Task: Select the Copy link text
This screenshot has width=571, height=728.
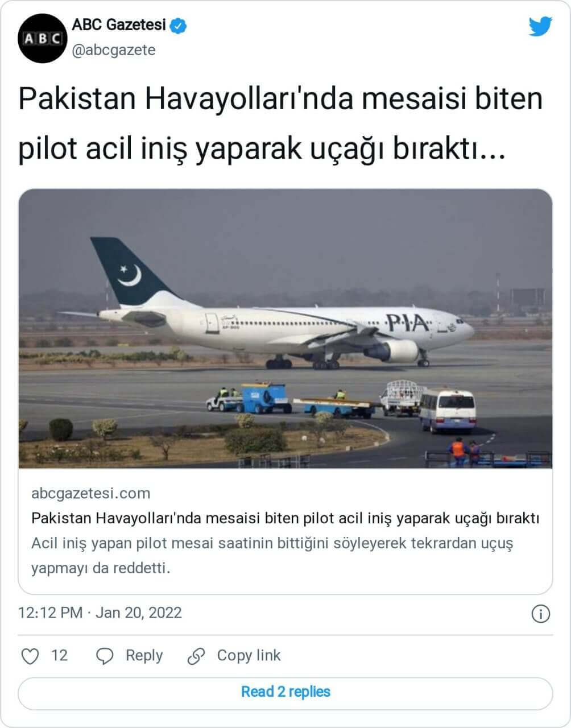Action: pyautogui.click(x=249, y=656)
